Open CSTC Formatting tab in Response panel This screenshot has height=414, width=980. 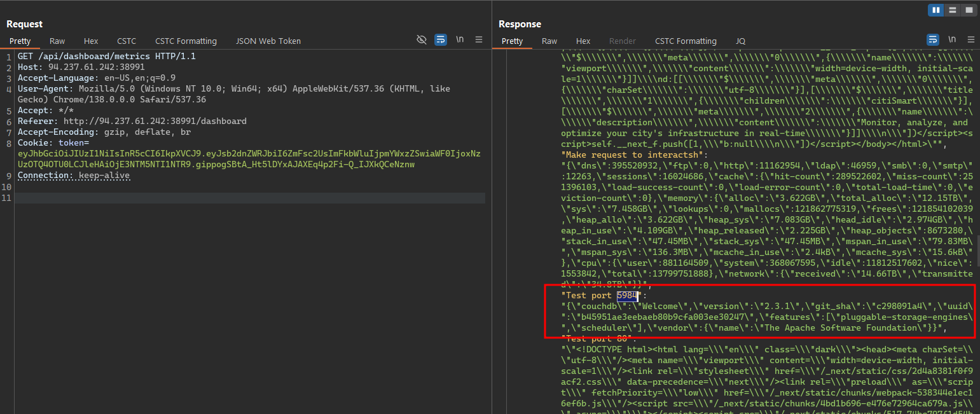[x=686, y=41]
